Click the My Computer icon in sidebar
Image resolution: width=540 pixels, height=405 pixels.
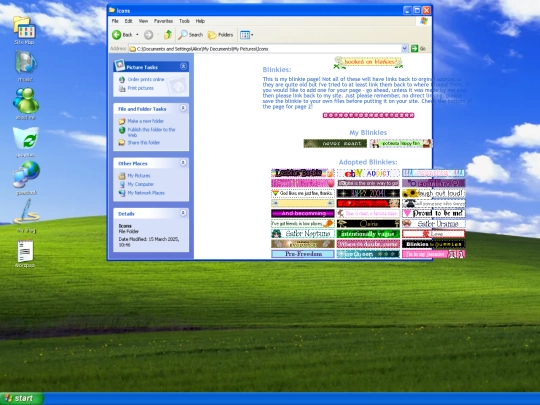pos(122,184)
